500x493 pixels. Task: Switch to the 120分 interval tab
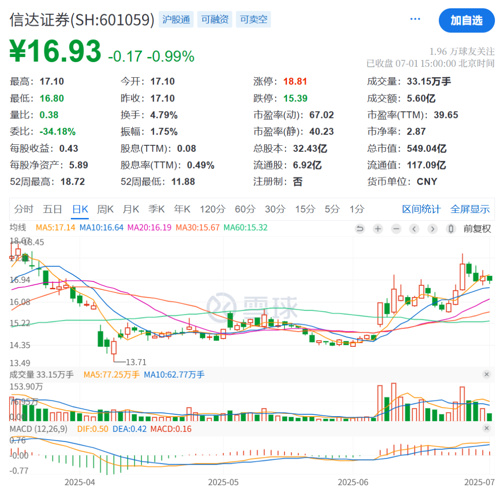(213, 209)
